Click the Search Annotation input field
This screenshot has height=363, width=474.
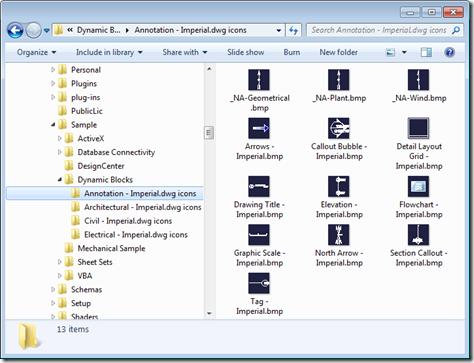point(379,30)
